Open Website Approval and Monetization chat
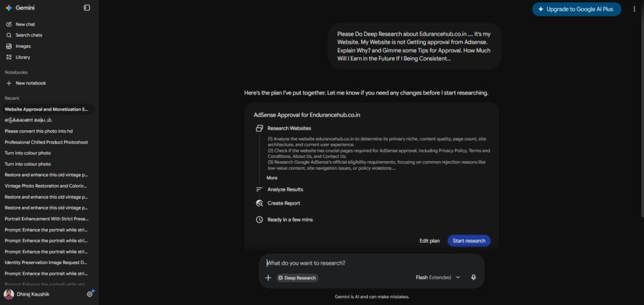644x305 pixels. tap(48, 109)
